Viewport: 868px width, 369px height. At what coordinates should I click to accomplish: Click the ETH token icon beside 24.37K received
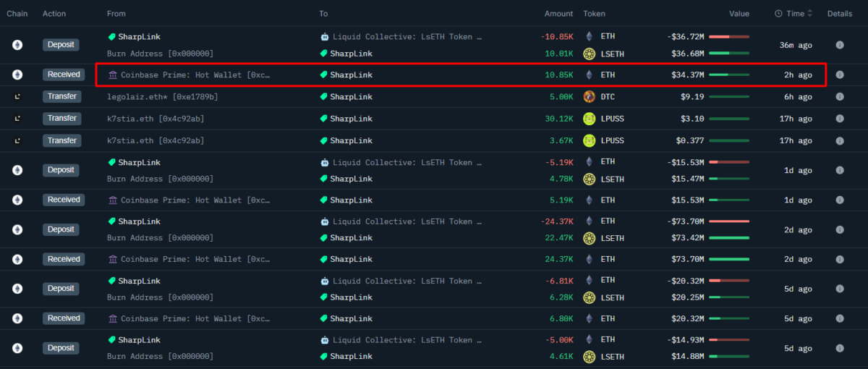589,259
